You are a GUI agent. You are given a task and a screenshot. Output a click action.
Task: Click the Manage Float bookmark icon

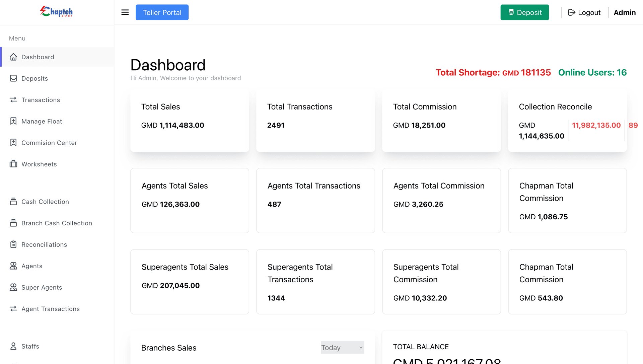pos(13,121)
